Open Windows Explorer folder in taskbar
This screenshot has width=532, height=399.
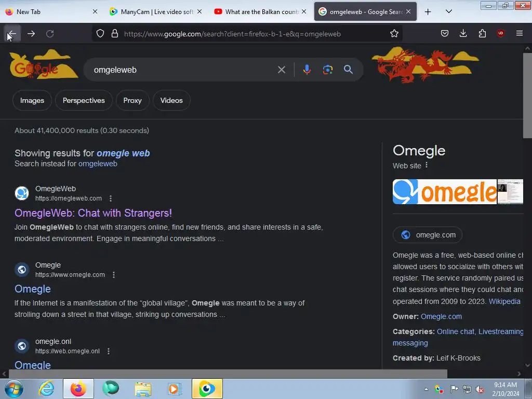tap(143, 389)
